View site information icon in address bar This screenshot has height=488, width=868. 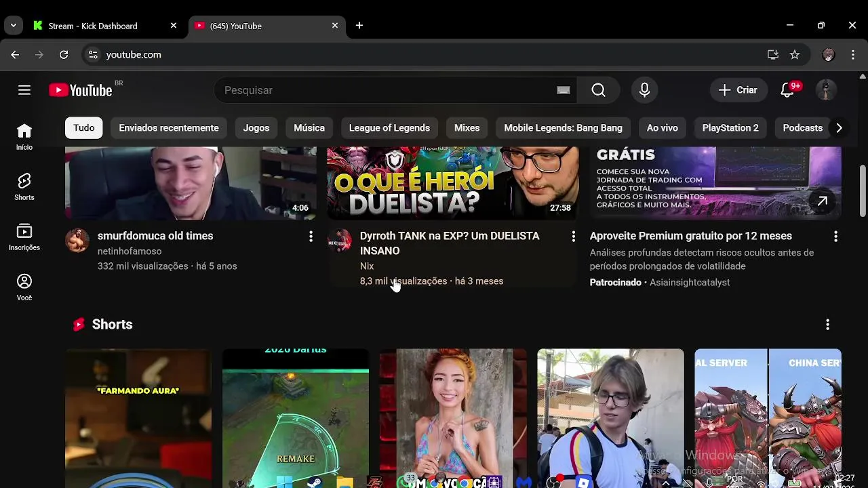pos(93,55)
